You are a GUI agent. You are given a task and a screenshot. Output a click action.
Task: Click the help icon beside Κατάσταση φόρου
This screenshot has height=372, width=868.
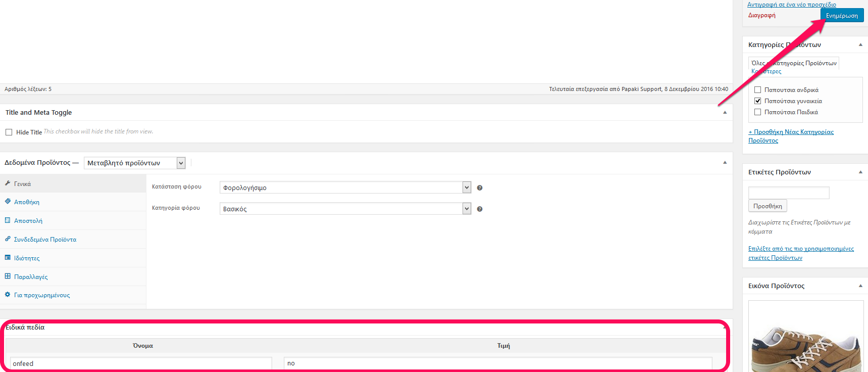[480, 188]
